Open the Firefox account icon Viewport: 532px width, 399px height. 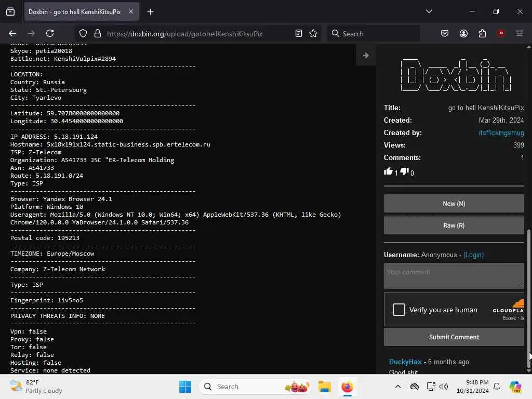[463, 33]
